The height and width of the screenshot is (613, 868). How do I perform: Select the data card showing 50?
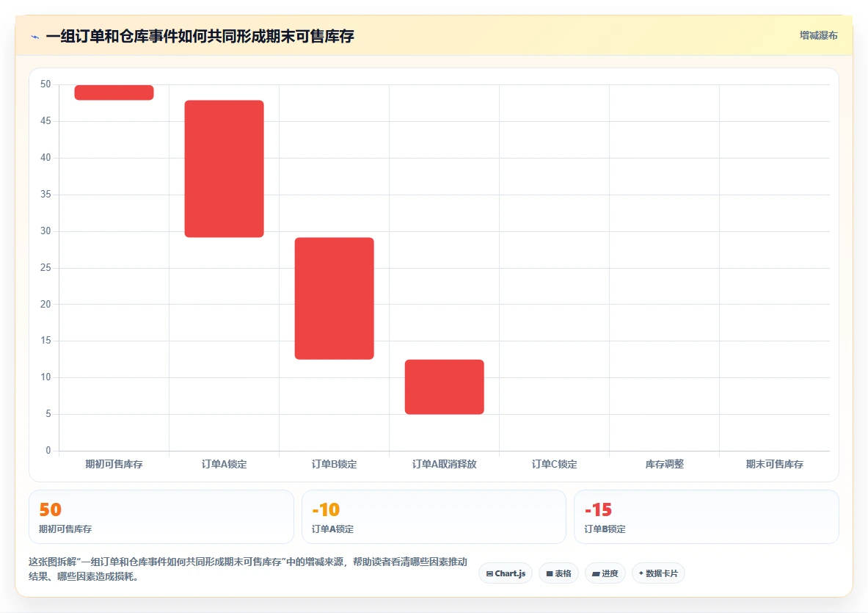(161, 517)
